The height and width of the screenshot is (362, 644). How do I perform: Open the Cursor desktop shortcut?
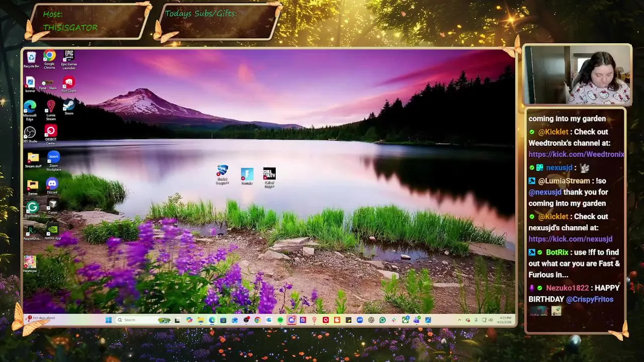click(52, 207)
